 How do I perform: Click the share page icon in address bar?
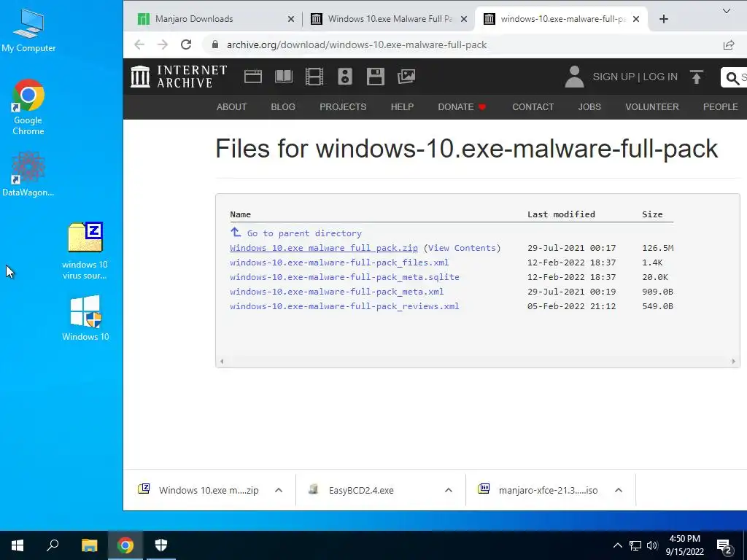coord(729,44)
